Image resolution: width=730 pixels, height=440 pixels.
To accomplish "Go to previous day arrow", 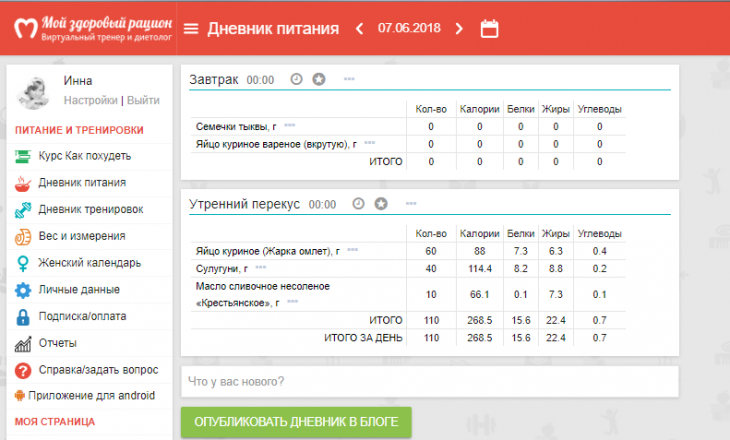I will point(360,28).
